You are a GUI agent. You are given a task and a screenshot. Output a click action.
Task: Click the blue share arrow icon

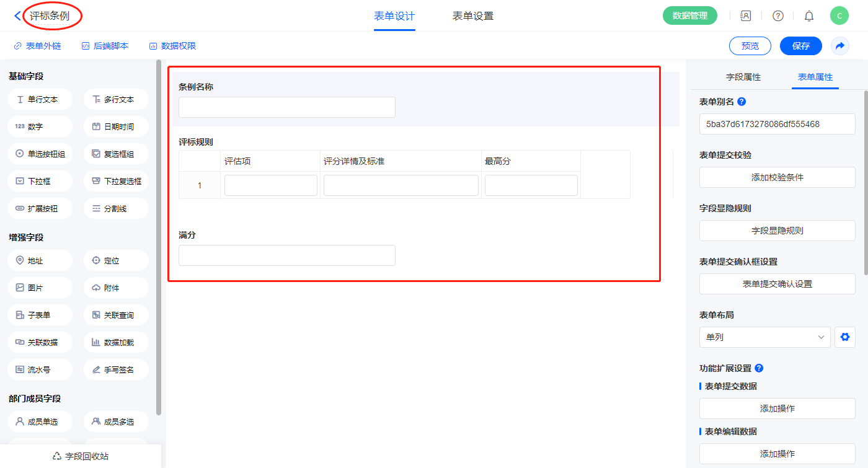[840, 46]
